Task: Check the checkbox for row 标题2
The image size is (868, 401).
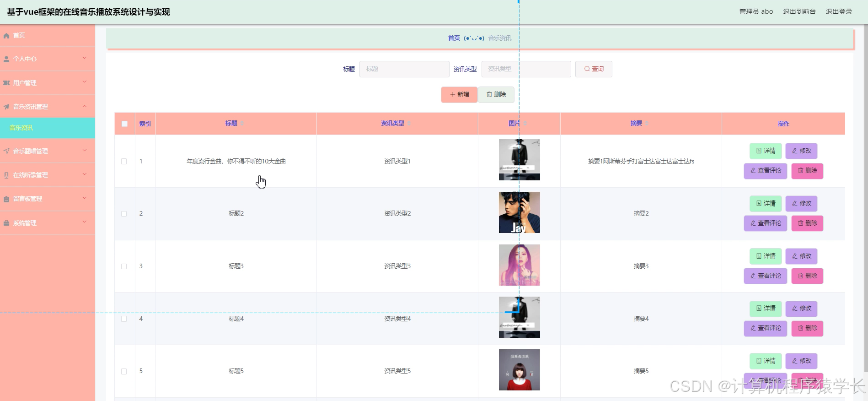Action: (124, 214)
